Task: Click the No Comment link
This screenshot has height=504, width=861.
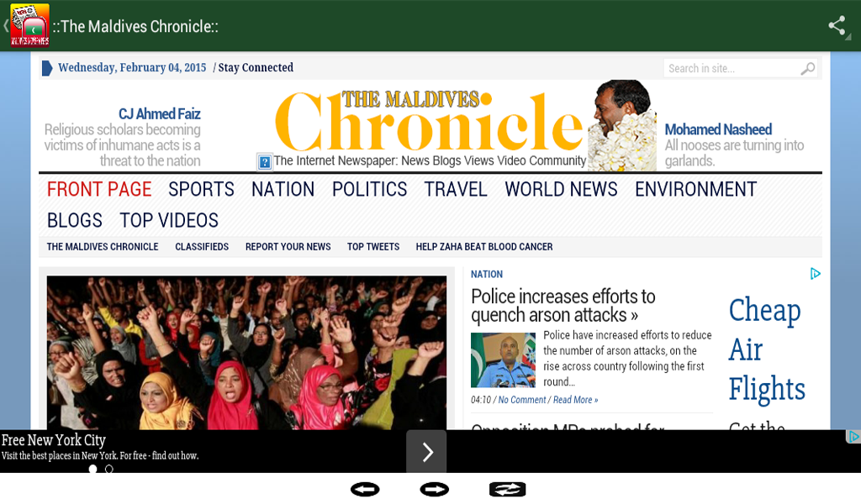Action: click(521, 400)
